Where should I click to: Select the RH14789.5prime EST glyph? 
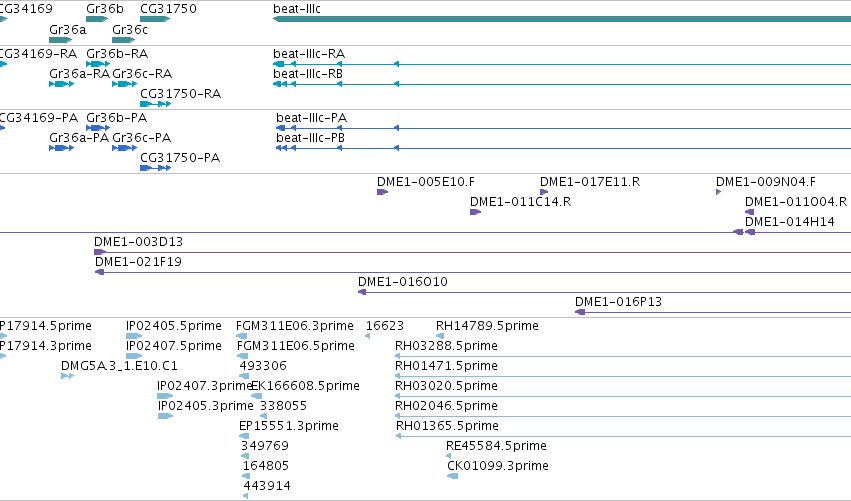point(440,337)
